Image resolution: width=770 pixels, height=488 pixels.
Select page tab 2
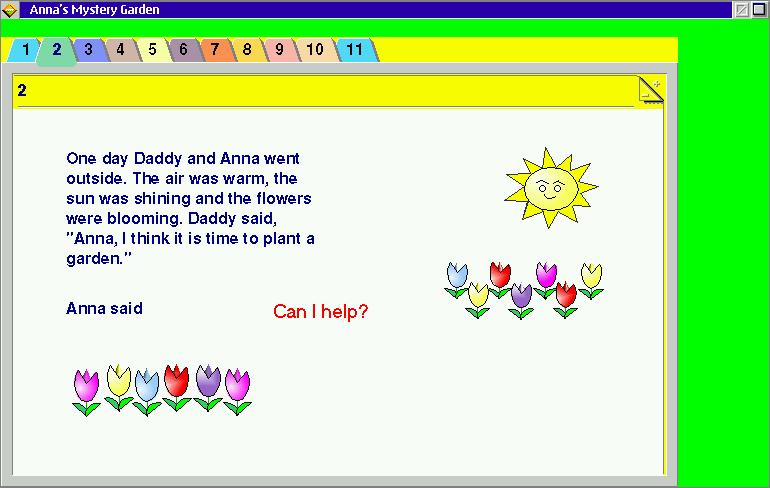(x=56, y=50)
